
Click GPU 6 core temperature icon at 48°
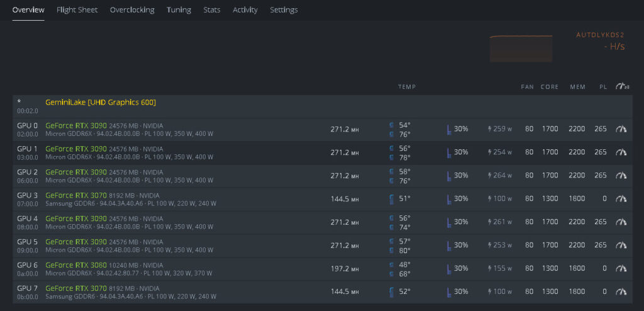[391, 264]
